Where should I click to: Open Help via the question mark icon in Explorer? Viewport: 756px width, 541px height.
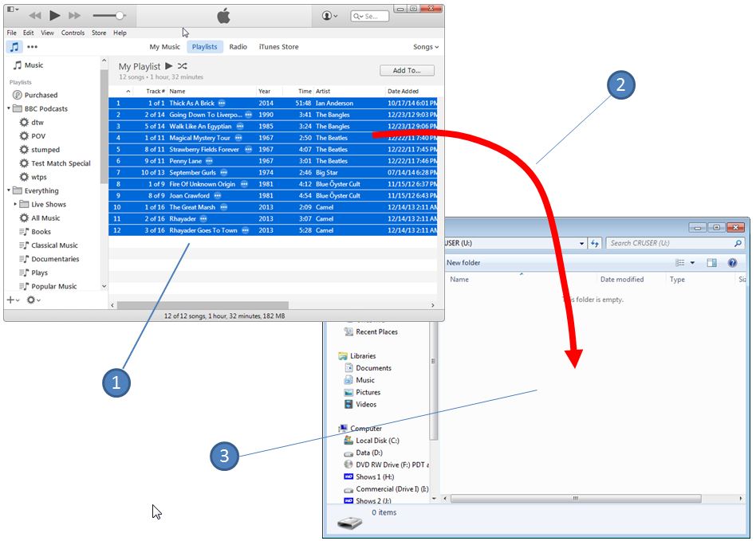tap(732, 262)
